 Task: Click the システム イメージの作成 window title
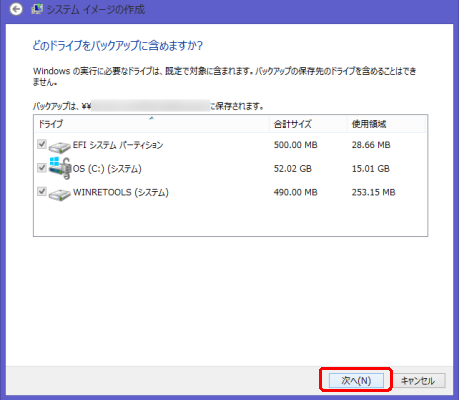click(96, 9)
